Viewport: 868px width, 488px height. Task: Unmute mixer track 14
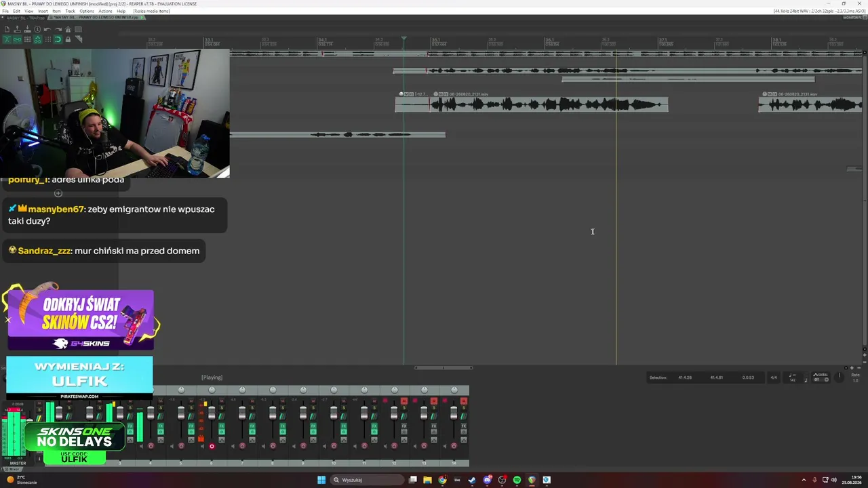(464, 401)
